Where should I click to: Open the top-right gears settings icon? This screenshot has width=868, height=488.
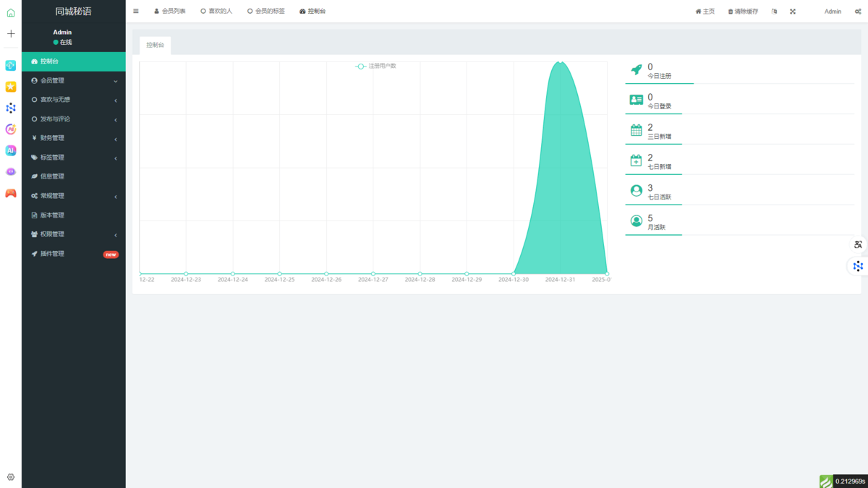pyautogui.click(x=858, y=12)
